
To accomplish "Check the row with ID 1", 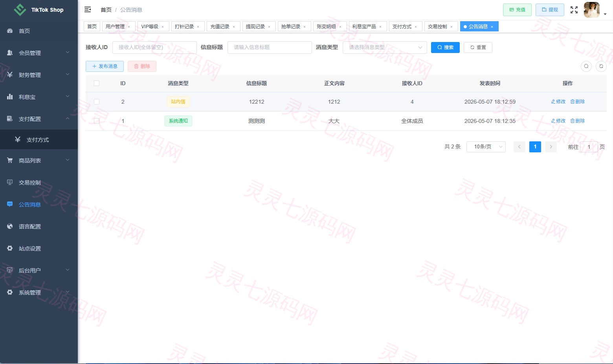I will pos(97,121).
